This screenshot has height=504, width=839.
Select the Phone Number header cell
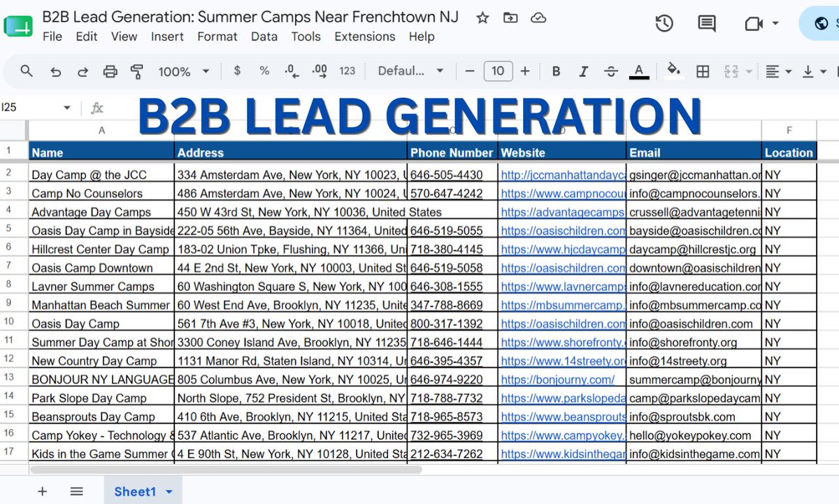(452, 152)
